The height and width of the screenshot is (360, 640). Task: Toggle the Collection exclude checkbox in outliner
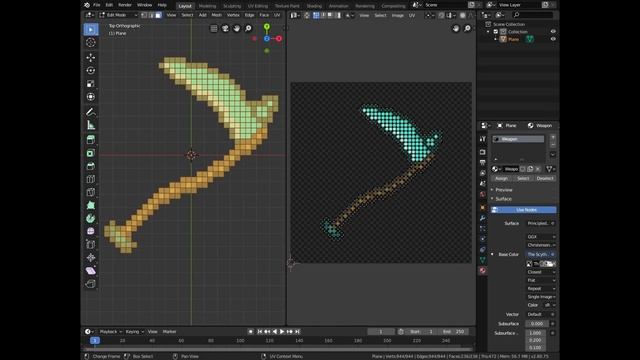tap(496, 31)
